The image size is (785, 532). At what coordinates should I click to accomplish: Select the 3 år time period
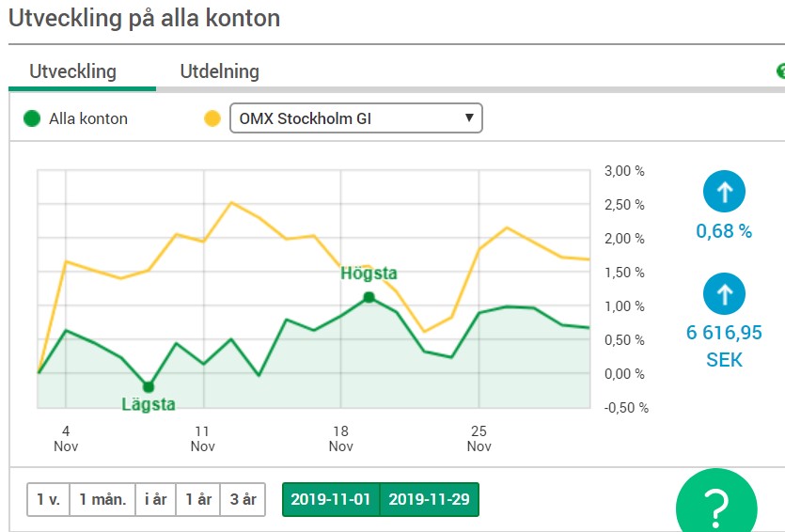tap(243, 499)
